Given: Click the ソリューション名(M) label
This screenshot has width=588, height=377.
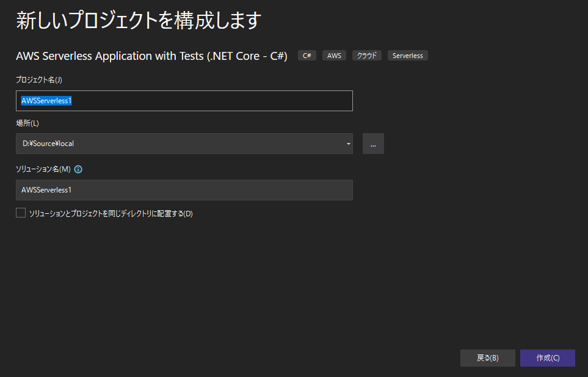Looking at the screenshot, I should [43, 169].
